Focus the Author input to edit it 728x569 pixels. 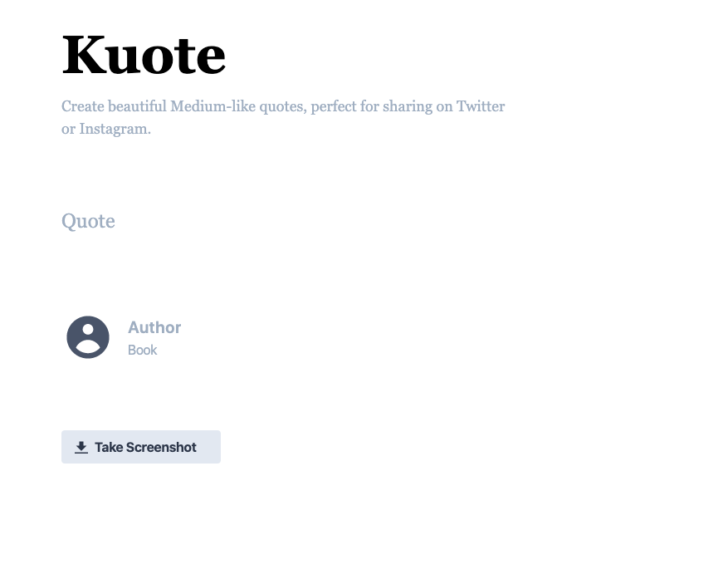click(x=154, y=327)
